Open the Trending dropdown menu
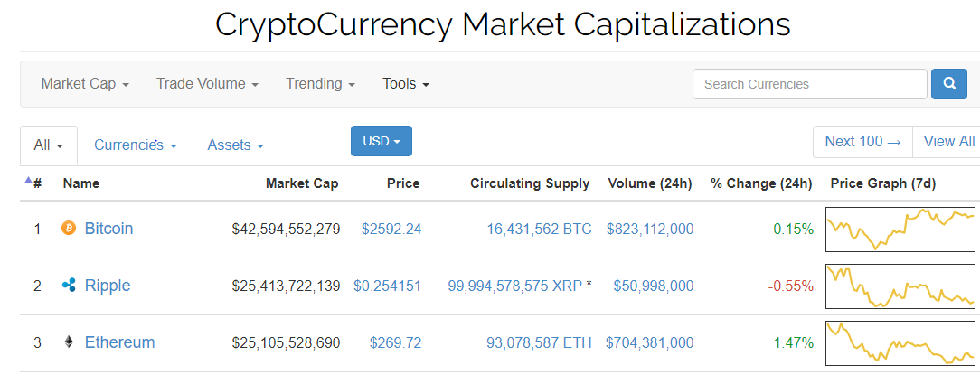980x375 pixels. pos(321,84)
